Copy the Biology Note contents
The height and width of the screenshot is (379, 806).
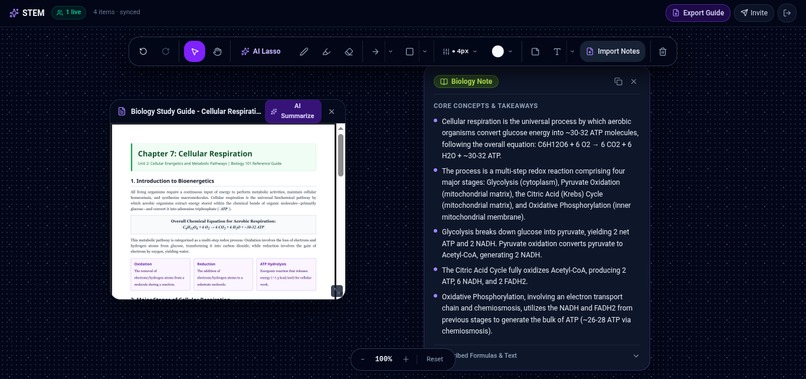click(618, 81)
